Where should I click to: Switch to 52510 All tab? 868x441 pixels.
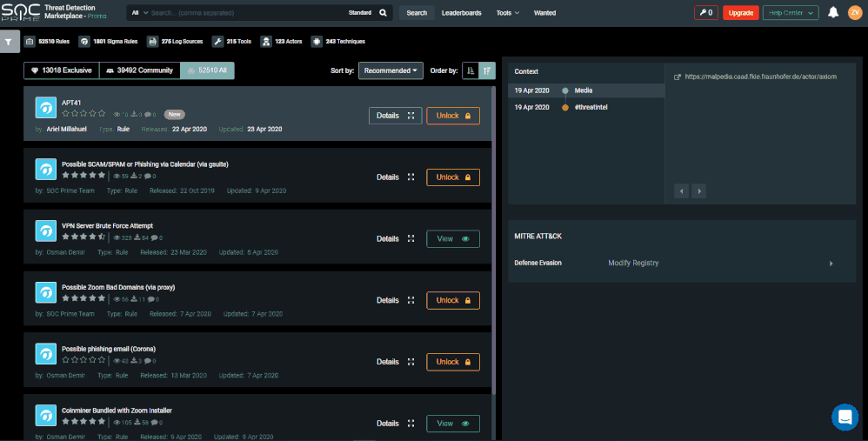[x=207, y=70]
